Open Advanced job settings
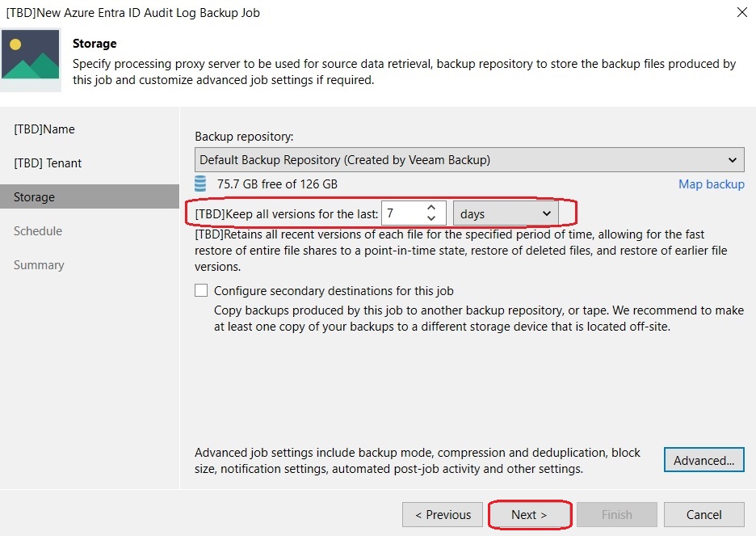This screenshot has height=536, width=756. click(x=704, y=460)
